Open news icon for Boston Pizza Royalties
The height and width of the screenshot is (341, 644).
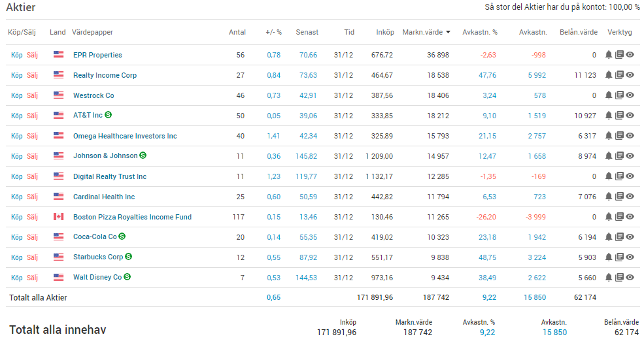click(619, 217)
